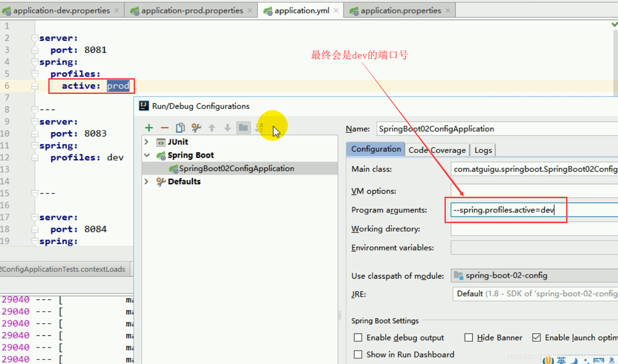Fold the server block at line 17
Viewport: 618px width, 364px height.
click(35, 217)
